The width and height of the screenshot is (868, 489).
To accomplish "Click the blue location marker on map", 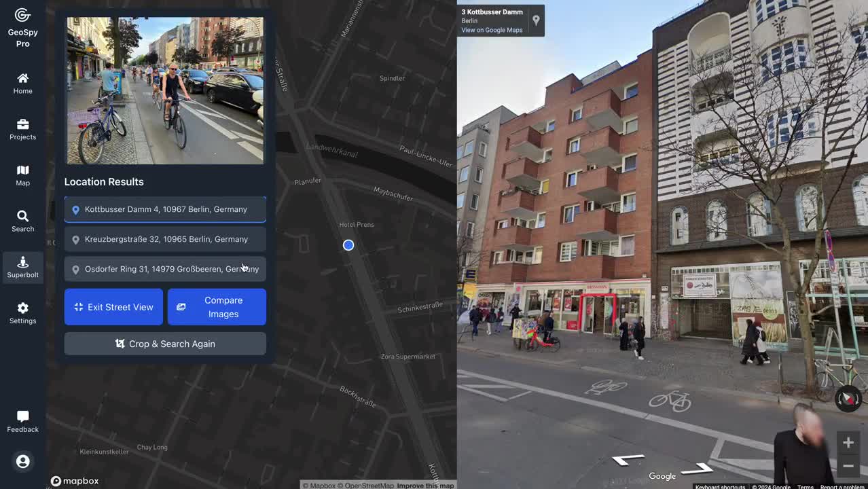I will tap(348, 245).
